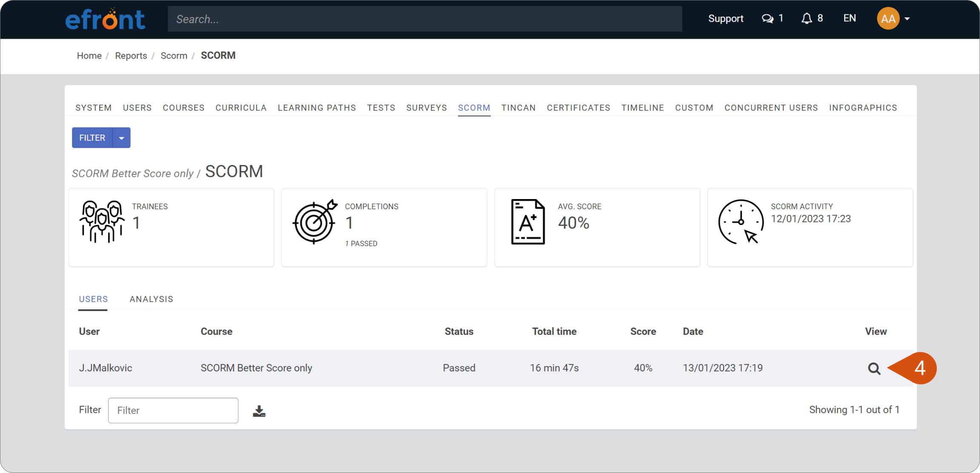Click the 13/01/2023 17:19 date cell
The height and width of the screenshot is (473, 980).
722,368
